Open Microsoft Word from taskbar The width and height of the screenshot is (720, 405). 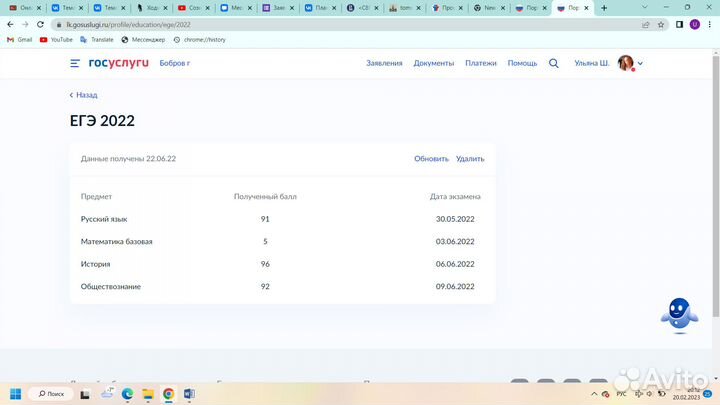189,394
